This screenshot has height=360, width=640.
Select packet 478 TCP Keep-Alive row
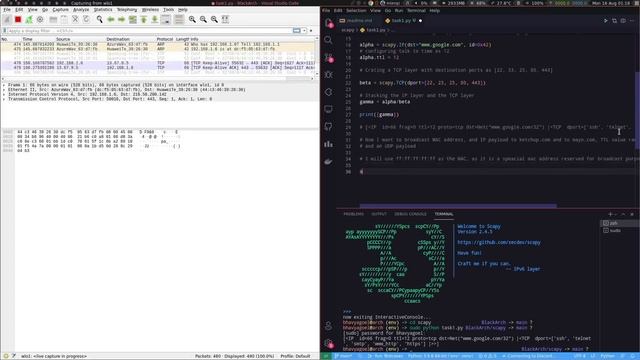pyautogui.click(x=158, y=63)
